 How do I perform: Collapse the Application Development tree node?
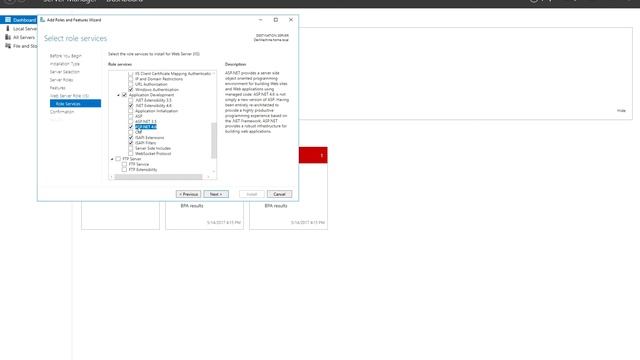tap(118, 95)
